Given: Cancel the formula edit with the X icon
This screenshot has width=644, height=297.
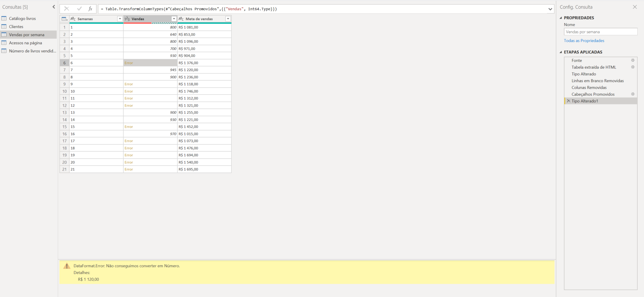Looking at the screenshot, I should click(x=67, y=9).
